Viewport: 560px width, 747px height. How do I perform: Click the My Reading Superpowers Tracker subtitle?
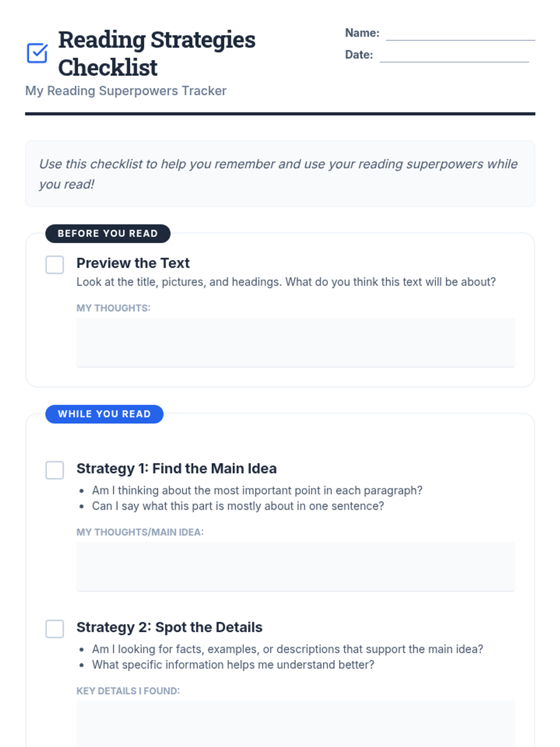(126, 91)
